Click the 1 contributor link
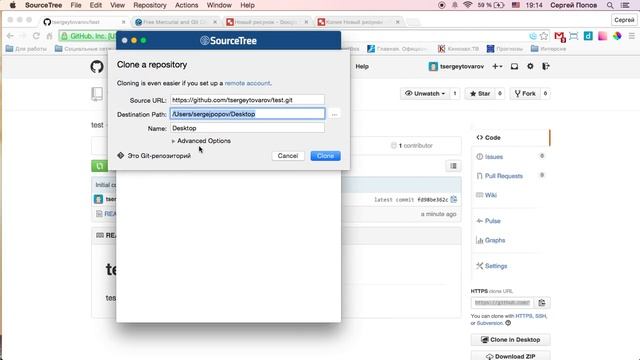640x360 pixels. click(412, 145)
